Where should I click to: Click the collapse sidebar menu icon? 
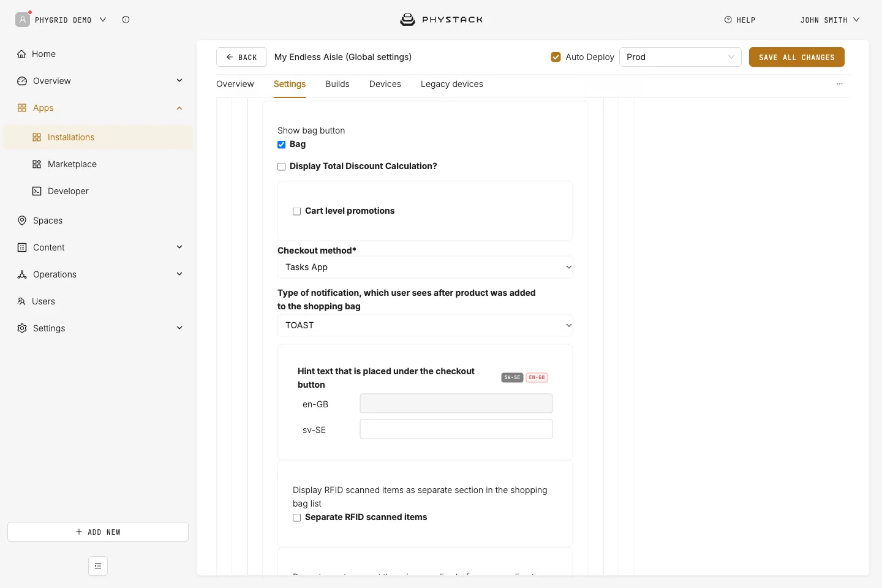point(98,566)
